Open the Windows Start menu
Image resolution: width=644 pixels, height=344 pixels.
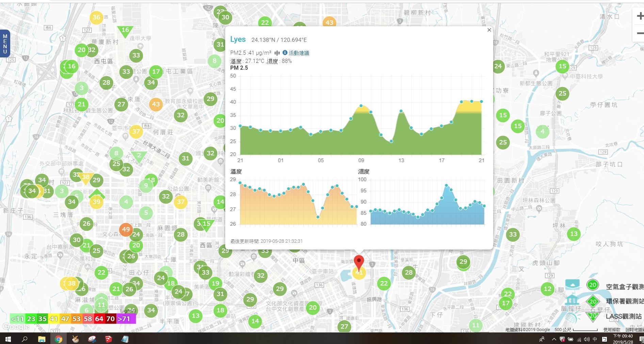(x=8, y=339)
